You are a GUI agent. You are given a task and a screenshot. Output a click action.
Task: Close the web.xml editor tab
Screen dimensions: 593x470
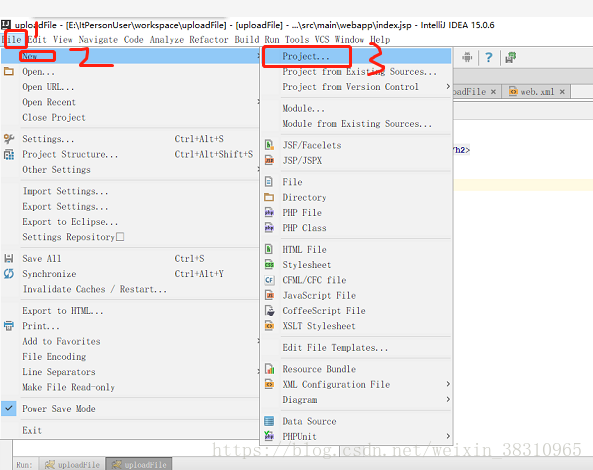562,92
